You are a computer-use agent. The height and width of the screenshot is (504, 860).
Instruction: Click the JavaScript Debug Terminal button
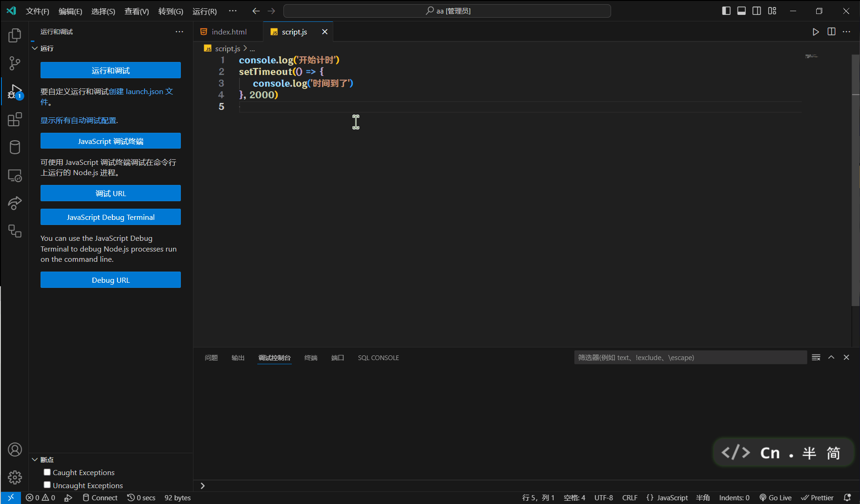tap(110, 217)
